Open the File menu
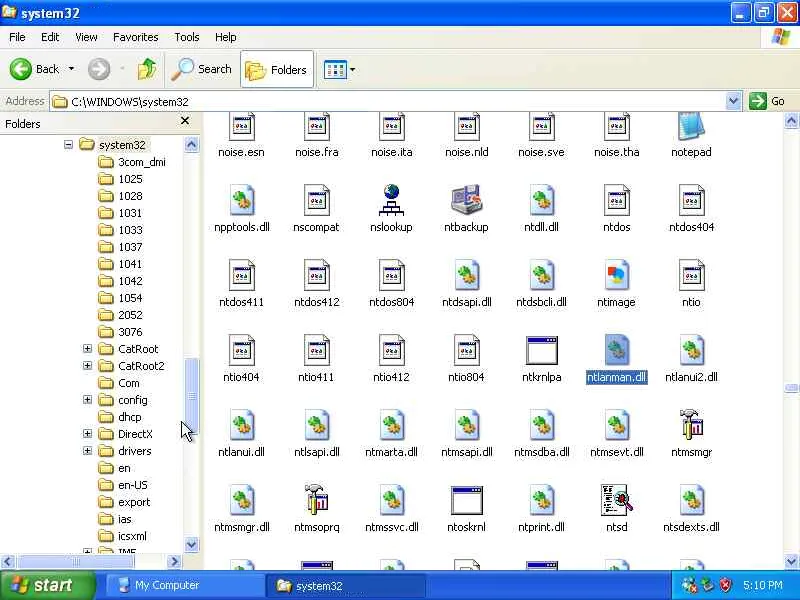Image resolution: width=800 pixels, height=600 pixels. coord(17,37)
